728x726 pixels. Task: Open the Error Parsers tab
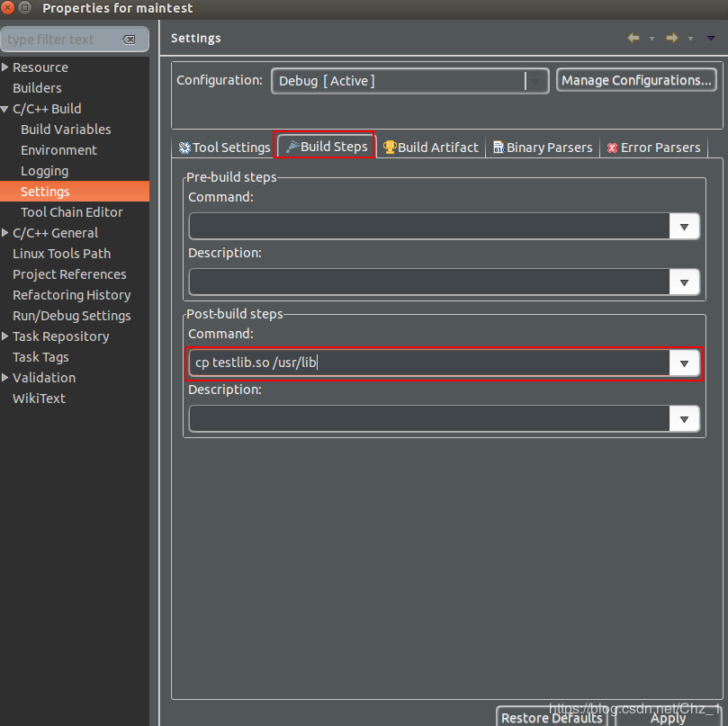tap(653, 148)
